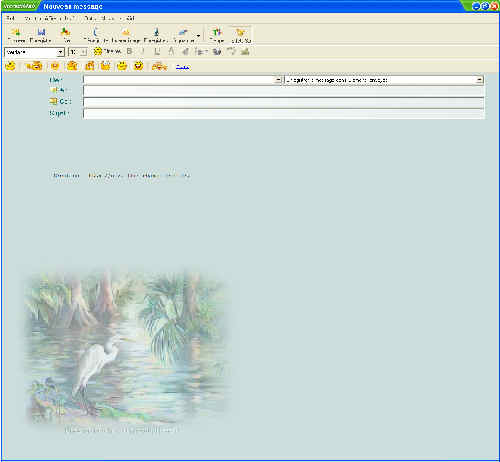Click the smiley button beside font size
The width and height of the screenshot is (500, 462).
(x=98, y=51)
